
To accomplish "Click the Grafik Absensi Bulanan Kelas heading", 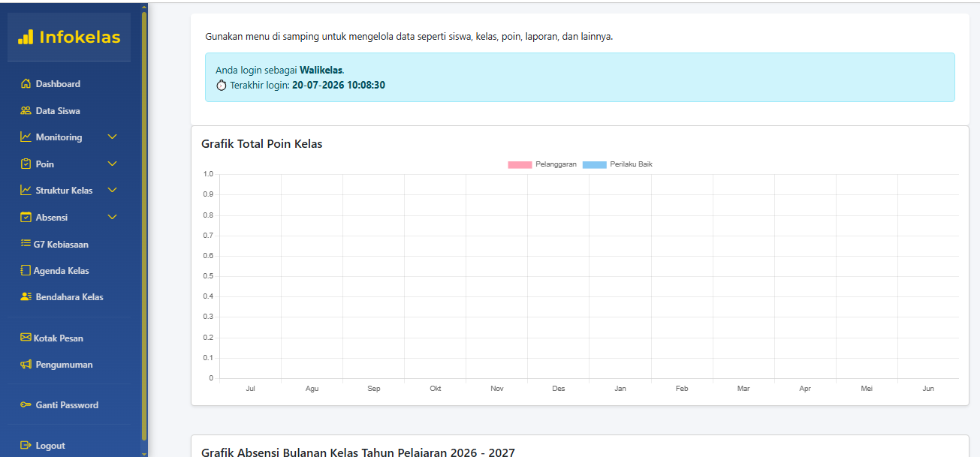I will (x=358, y=452).
